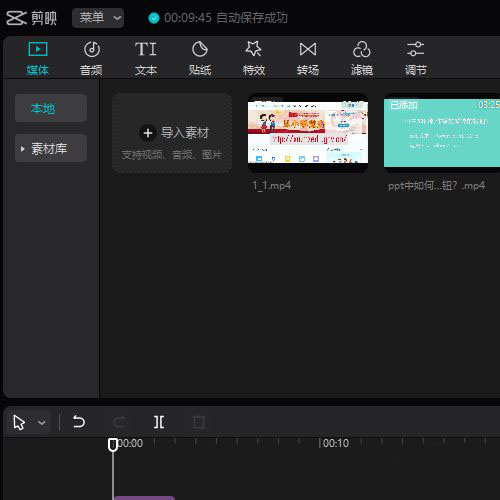
Task: Select the 1_1.mp4 video thumbnail
Action: tap(308, 133)
